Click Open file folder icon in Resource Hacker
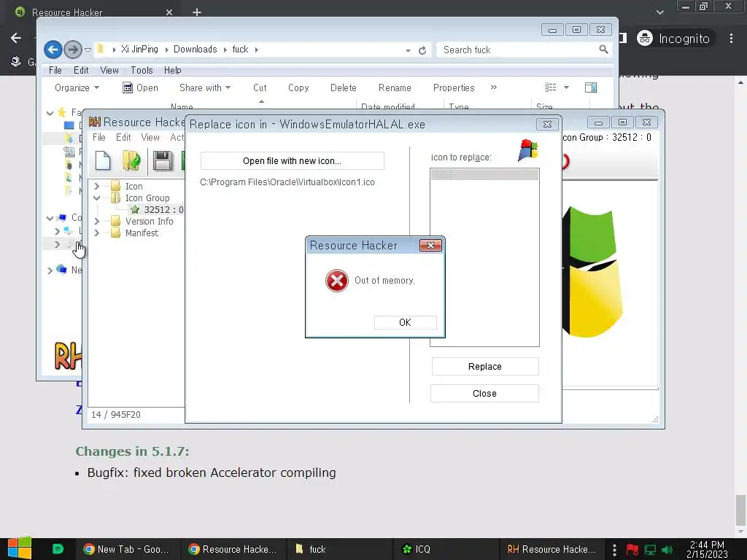747x560 pixels. click(x=131, y=161)
